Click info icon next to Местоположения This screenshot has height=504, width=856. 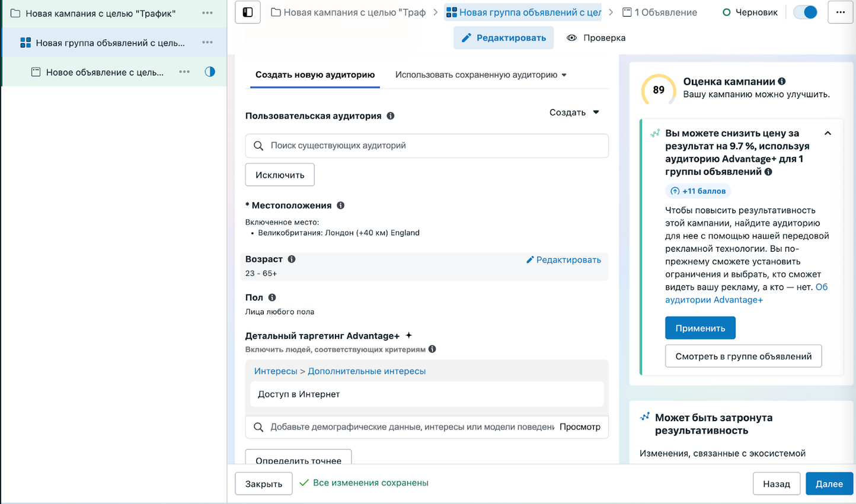point(340,206)
